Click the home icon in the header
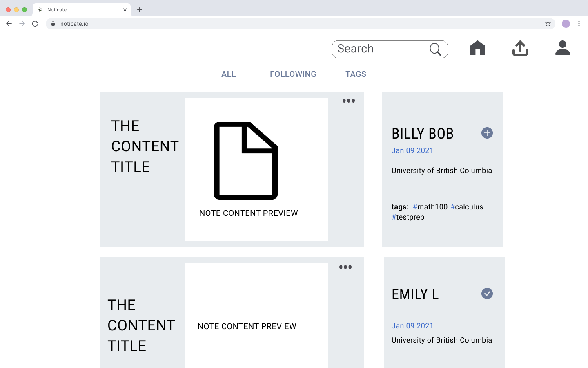Screen dimensions: 588x368 (x=477, y=48)
